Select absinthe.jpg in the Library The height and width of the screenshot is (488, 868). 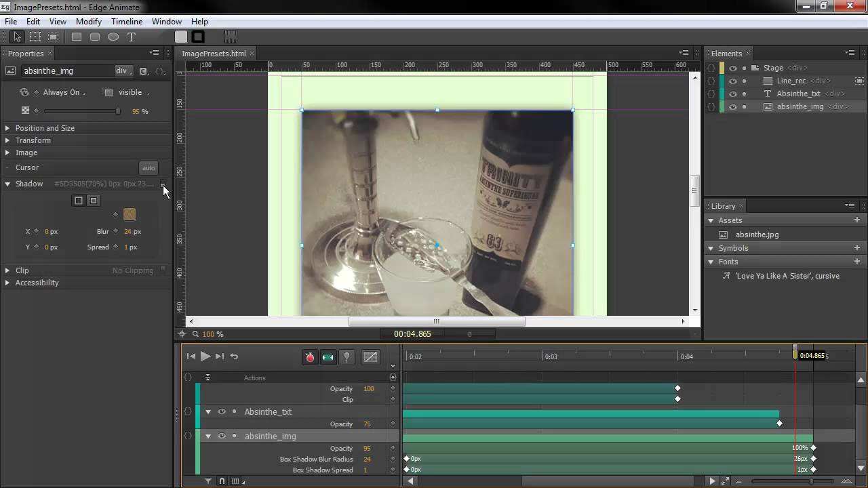pyautogui.click(x=757, y=235)
